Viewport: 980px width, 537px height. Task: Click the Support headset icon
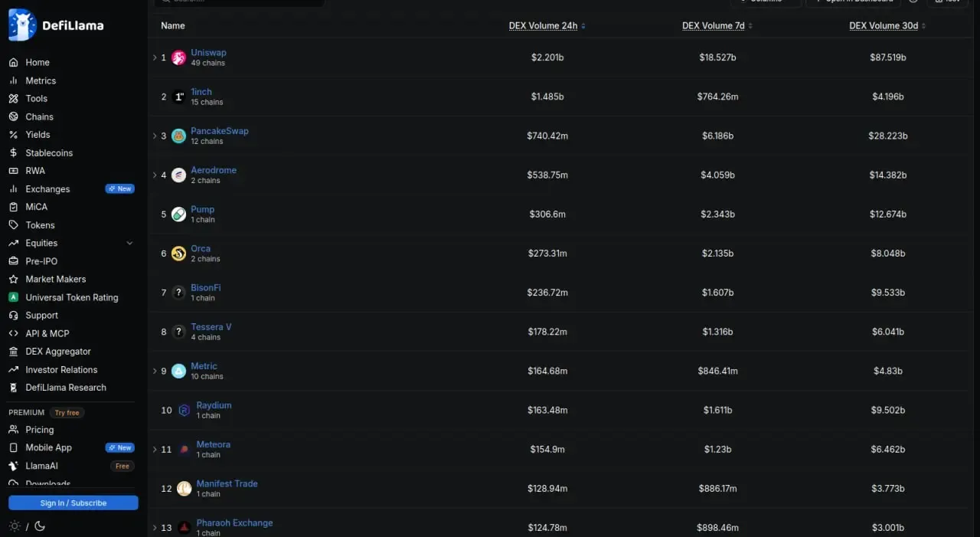tap(13, 316)
